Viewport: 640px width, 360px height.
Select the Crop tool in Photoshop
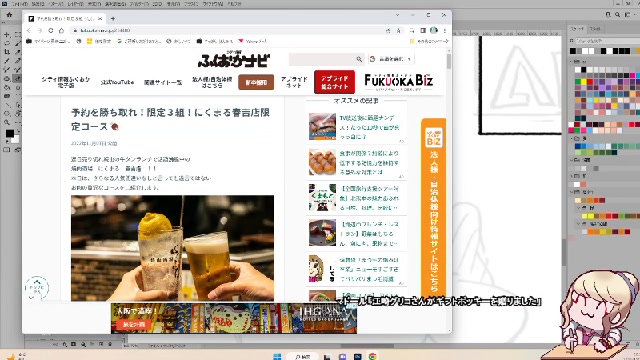pyautogui.click(x=7, y=52)
